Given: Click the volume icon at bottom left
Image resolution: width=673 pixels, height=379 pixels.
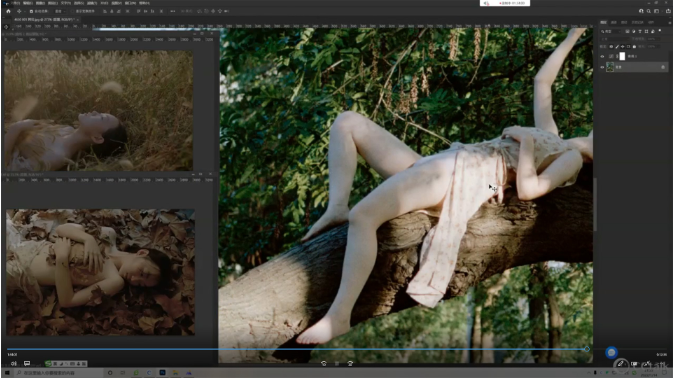Looking at the screenshot, I should (x=14, y=364).
